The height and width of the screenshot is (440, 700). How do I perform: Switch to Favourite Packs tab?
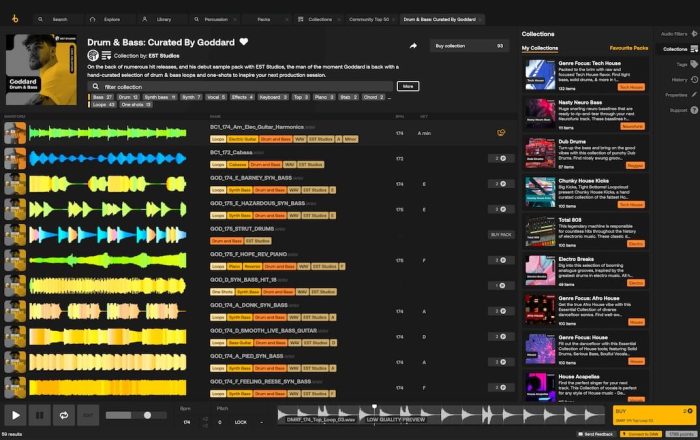[x=629, y=48]
